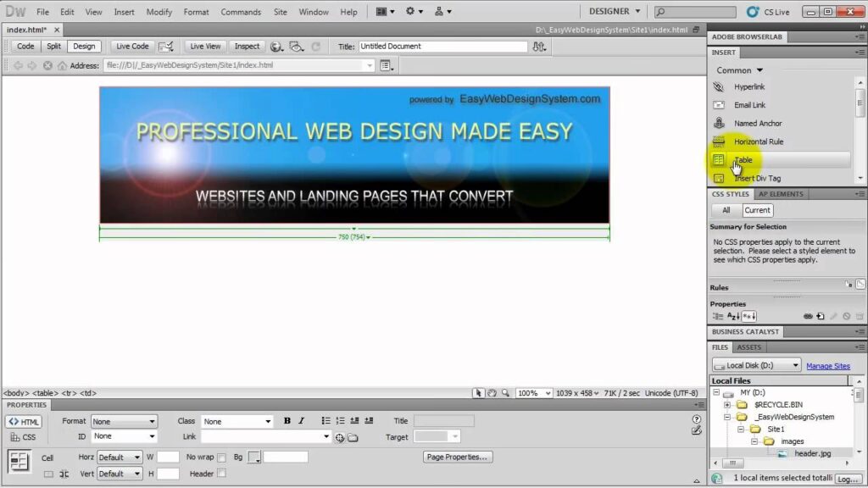
Task: Switch CSS Styles to All mode
Action: [726, 210]
